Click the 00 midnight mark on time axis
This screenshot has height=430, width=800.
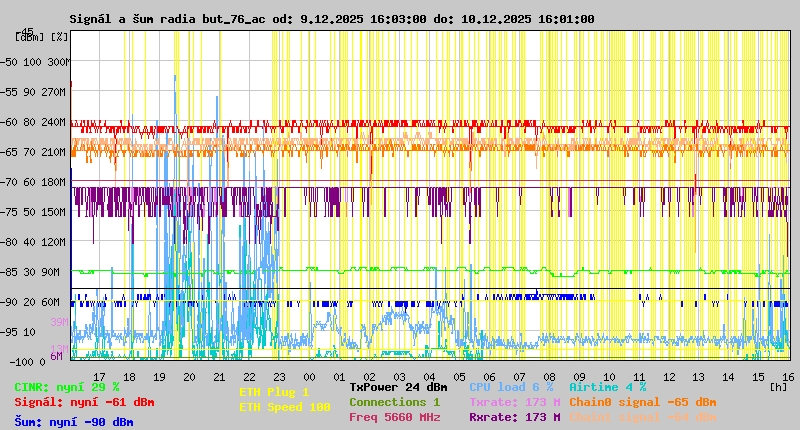[309, 376]
